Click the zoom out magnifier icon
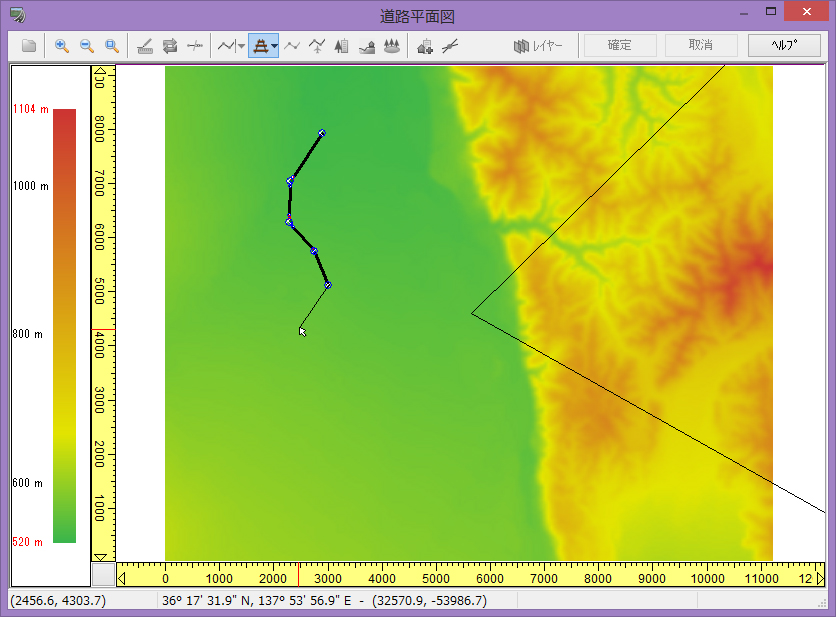The width and height of the screenshot is (836, 617). (87, 46)
